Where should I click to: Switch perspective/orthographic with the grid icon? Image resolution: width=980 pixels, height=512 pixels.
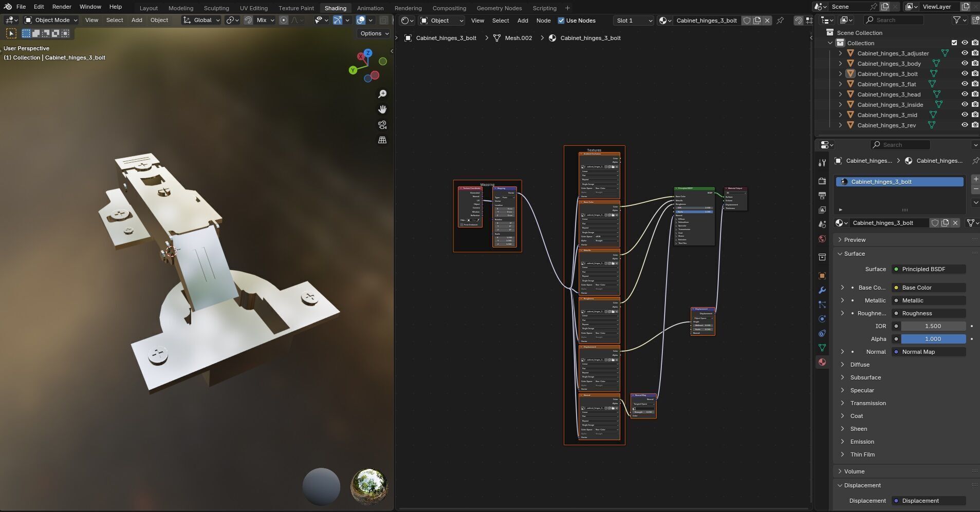click(382, 140)
